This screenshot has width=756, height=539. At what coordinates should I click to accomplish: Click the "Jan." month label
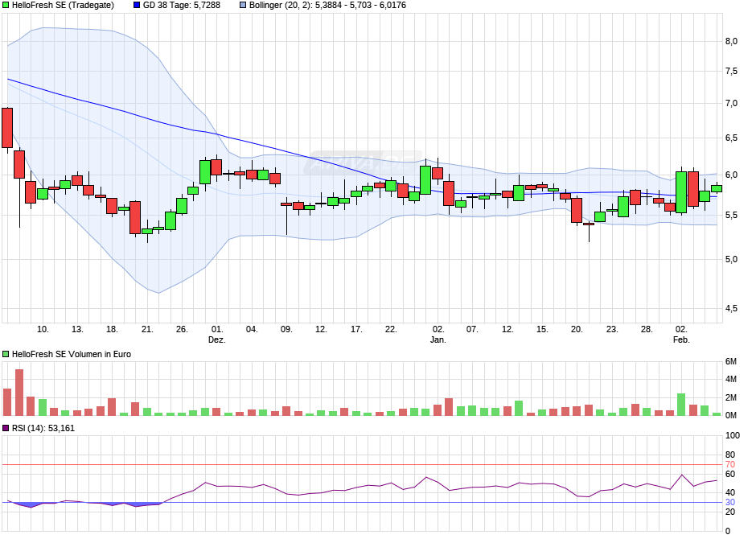point(438,339)
